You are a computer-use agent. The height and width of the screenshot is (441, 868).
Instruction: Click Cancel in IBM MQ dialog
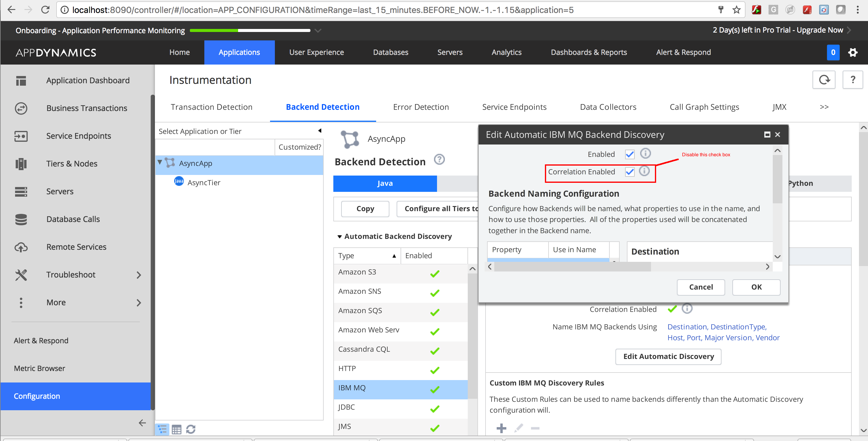coord(700,287)
